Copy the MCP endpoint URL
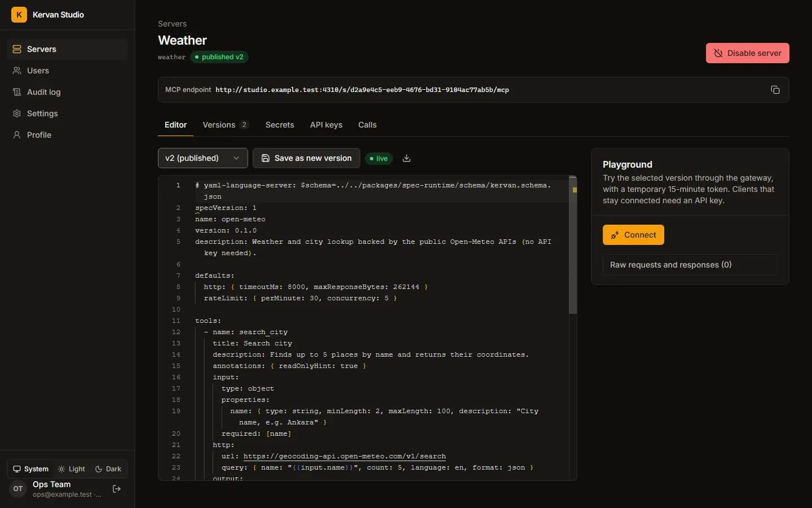The width and height of the screenshot is (812, 508). pos(775,90)
